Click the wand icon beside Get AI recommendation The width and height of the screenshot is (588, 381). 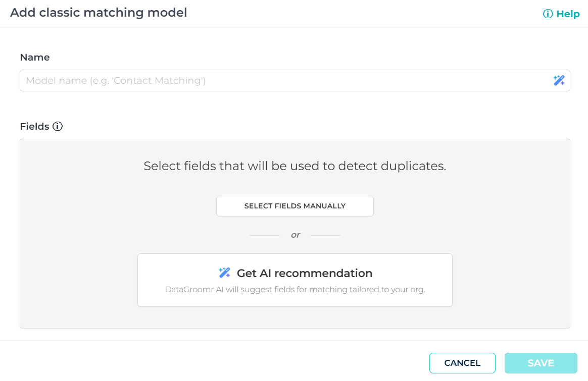(224, 273)
